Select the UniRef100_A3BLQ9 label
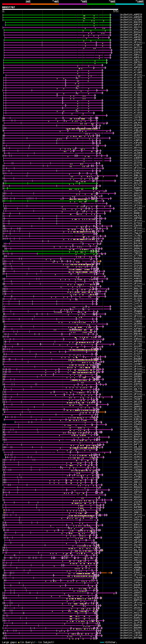The image size is (146, 644). 131,130
